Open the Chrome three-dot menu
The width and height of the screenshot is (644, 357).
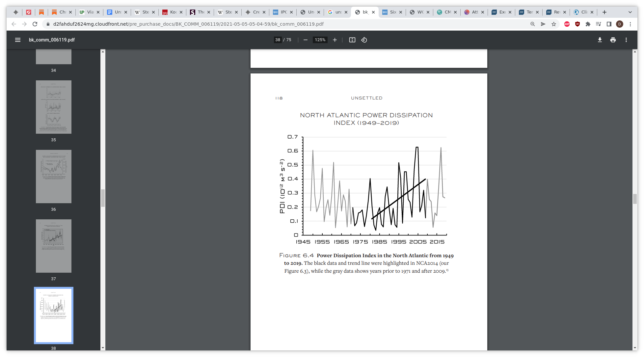point(630,24)
